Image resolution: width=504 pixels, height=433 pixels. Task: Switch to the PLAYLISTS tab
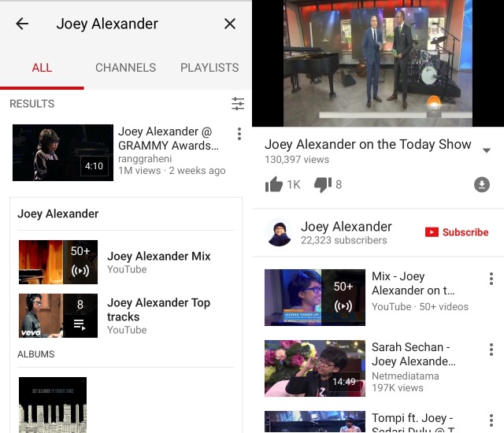point(209,68)
